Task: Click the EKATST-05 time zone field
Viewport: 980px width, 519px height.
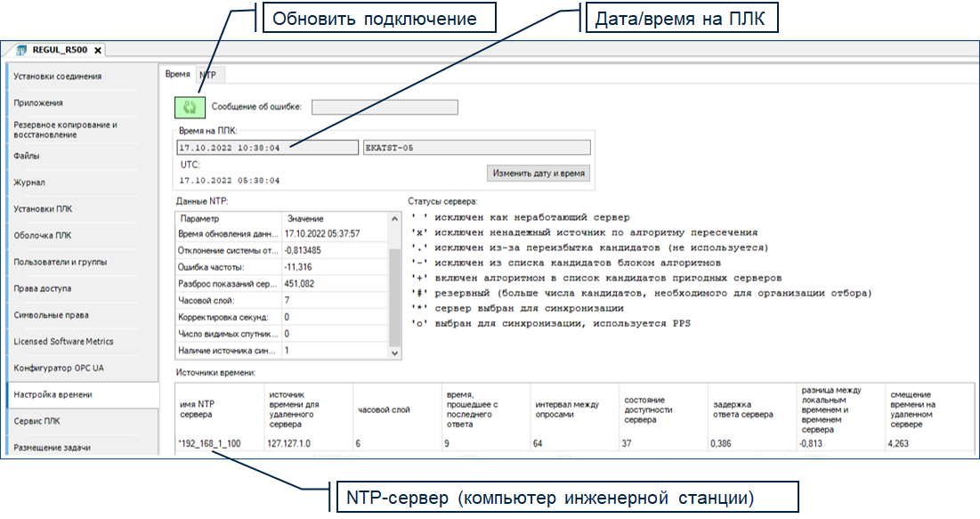Action: pos(476,148)
